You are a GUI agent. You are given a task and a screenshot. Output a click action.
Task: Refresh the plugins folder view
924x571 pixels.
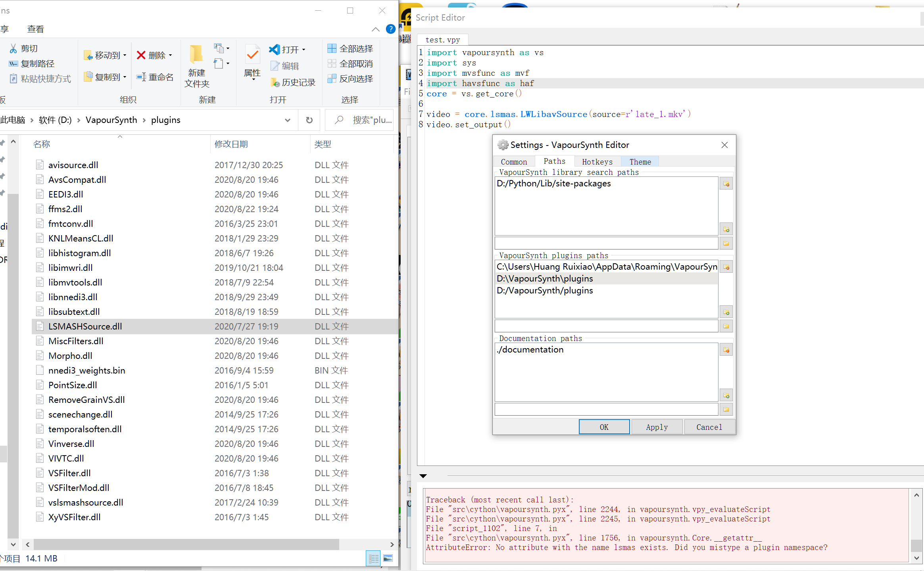pos(309,120)
